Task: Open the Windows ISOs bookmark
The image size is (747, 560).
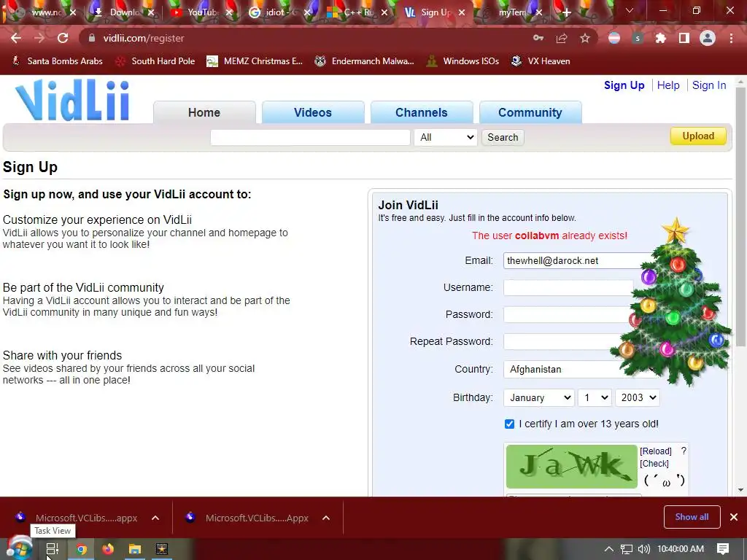Action: (x=462, y=61)
